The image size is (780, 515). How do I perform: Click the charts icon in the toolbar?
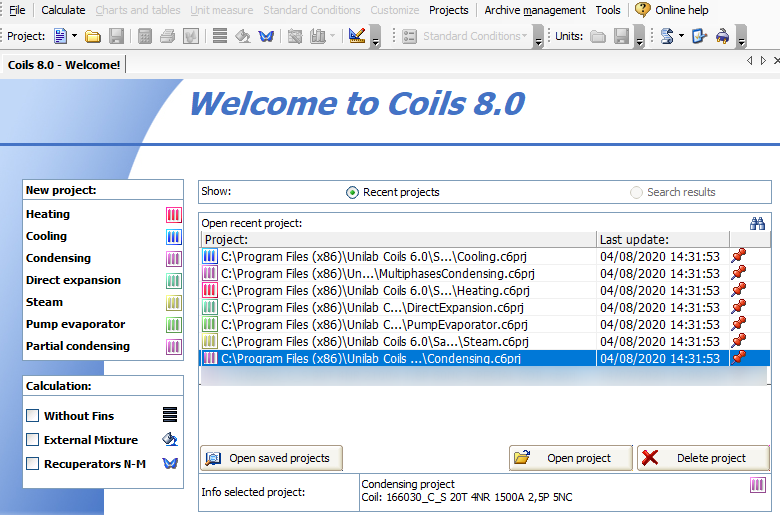[x=318, y=36]
